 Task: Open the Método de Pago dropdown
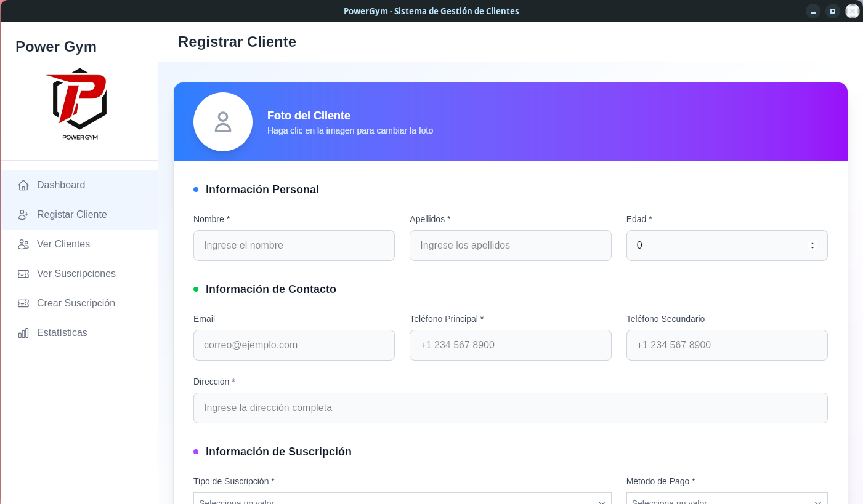[x=727, y=498]
